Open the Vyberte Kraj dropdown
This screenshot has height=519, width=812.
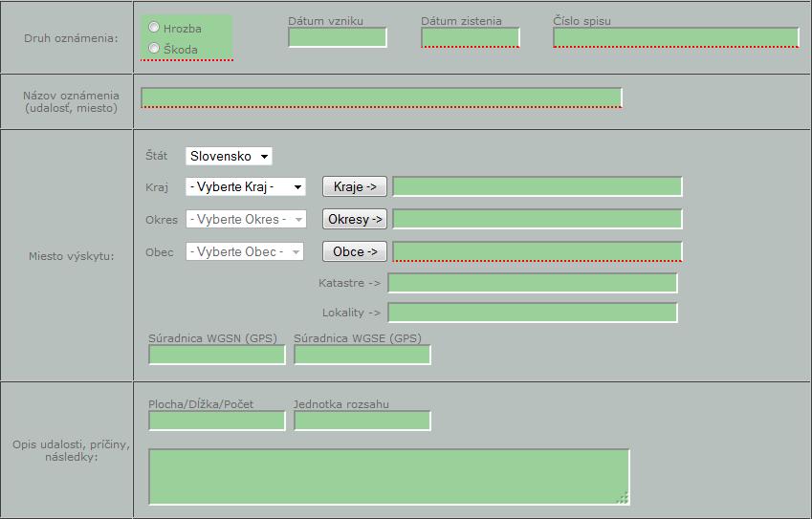[246, 186]
